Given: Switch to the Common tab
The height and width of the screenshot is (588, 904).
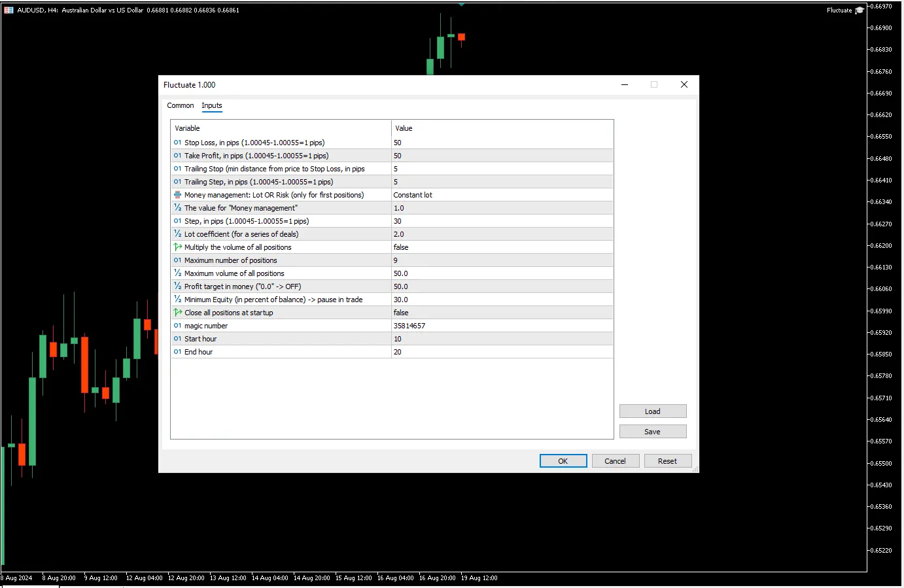Looking at the screenshot, I should [x=180, y=105].
